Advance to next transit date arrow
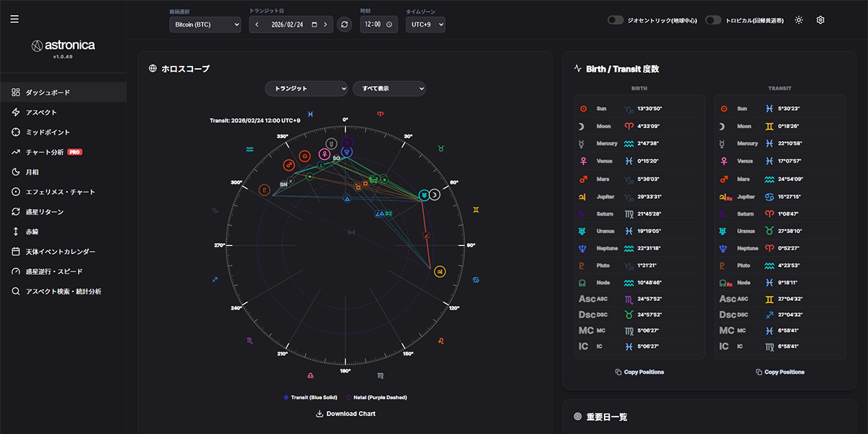This screenshot has width=868, height=434. click(x=325, y=25)
